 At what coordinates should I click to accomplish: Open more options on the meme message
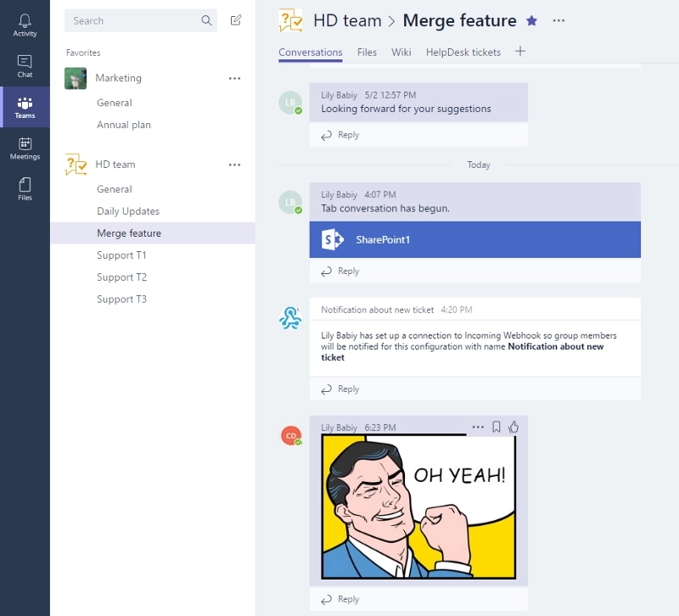478,427
